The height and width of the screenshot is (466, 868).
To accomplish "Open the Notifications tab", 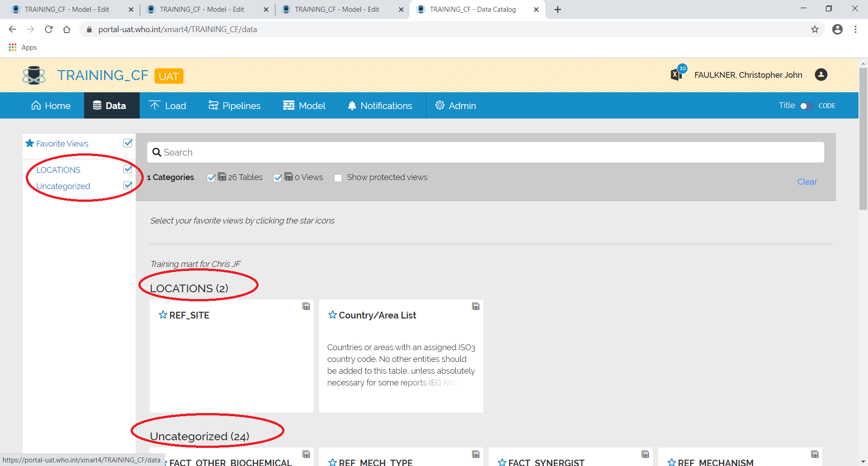I will pyautogui.click(x=380, y=105).
